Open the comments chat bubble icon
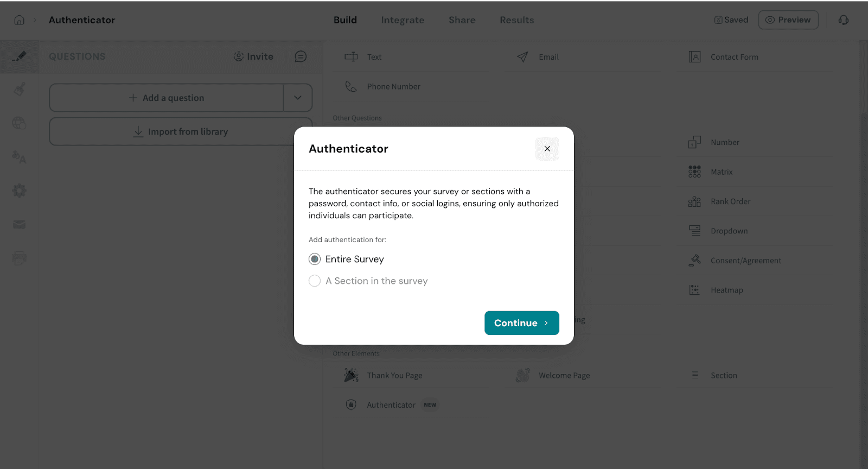This screenshot has width=868, height=469. click(301, 56)
